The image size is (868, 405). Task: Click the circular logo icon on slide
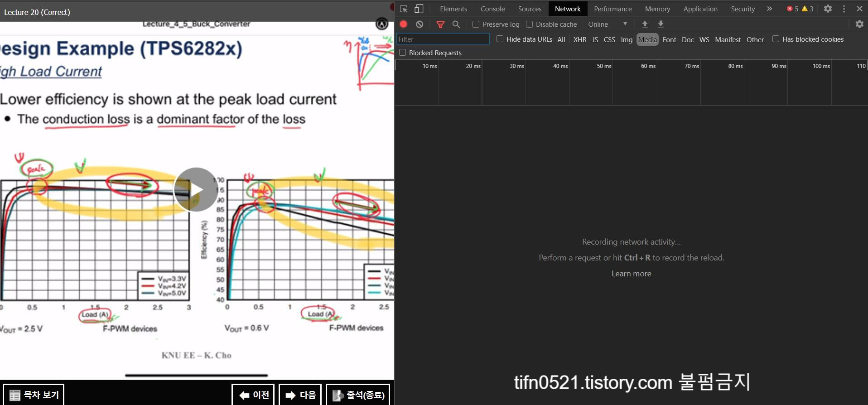382,24
